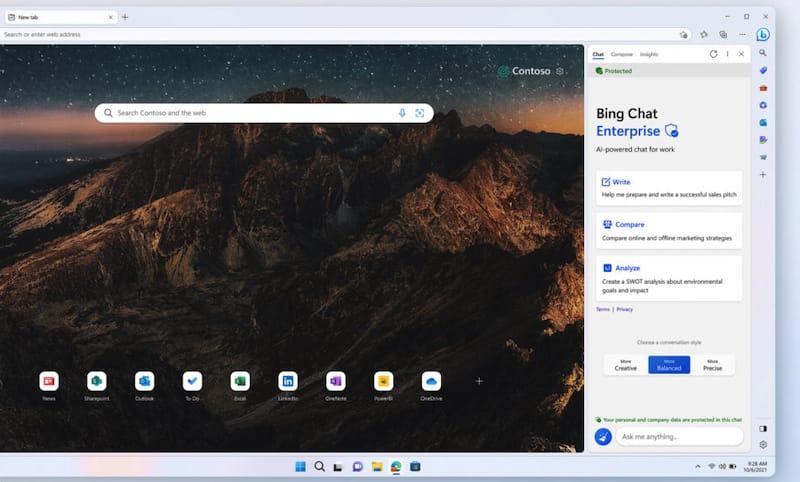This screenshot has width=800, height=482.
Task: Select the New tab browser tab
Action: (61, 17)
